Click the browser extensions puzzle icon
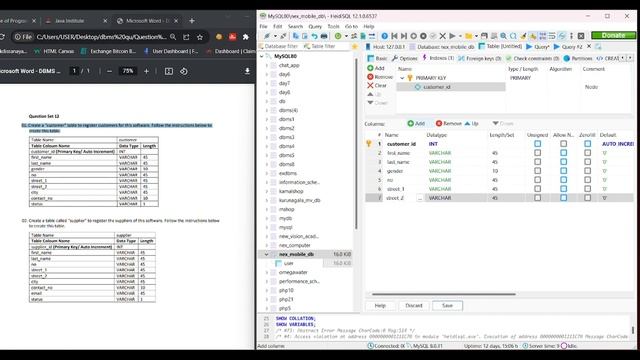The image size is (640, 360). pyautogui.click(x=246, y=37)
